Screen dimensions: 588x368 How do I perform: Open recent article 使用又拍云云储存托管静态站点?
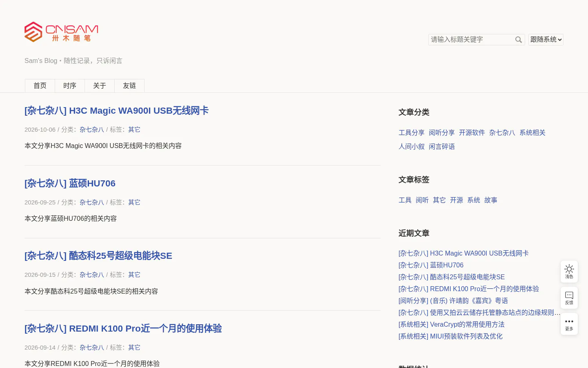coord(479,313)
